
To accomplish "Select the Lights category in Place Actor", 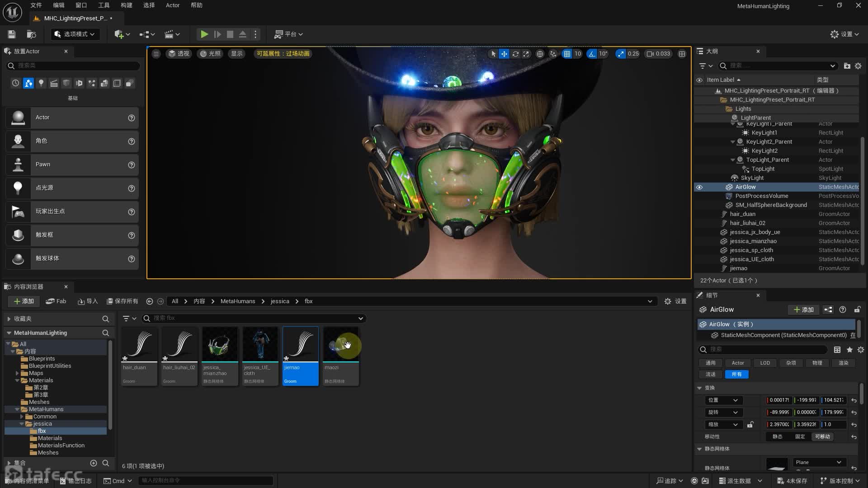I will (41, 83).
